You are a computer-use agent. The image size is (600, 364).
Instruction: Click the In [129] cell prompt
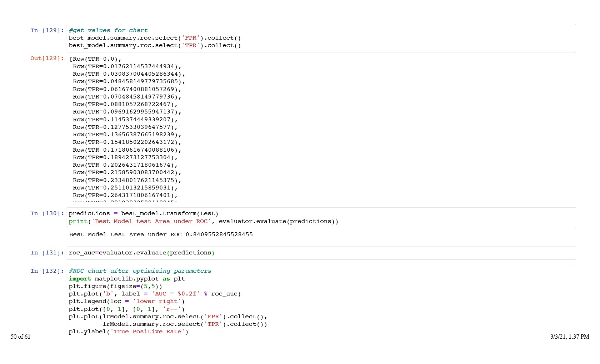point(47,30)
